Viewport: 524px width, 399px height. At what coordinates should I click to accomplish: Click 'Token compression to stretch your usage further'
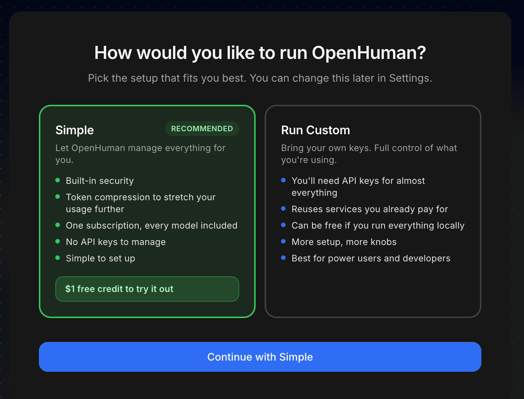click(x=141, y=203)
